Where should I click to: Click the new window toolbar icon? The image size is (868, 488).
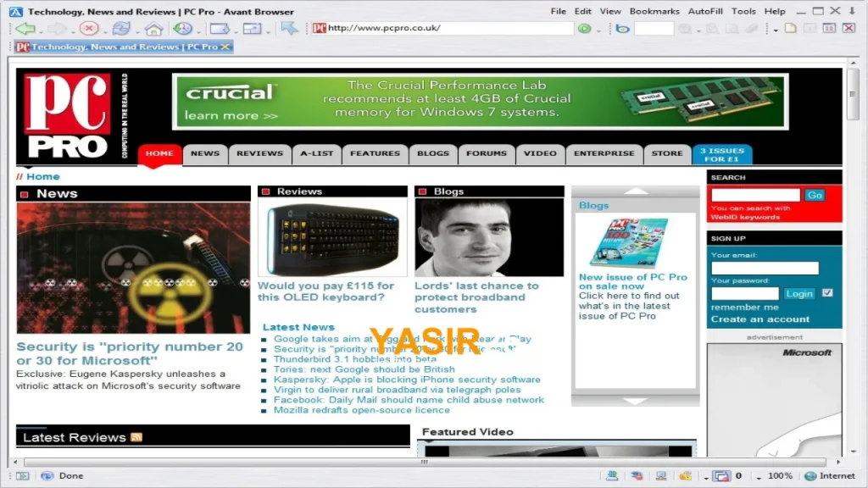point(220,28)
